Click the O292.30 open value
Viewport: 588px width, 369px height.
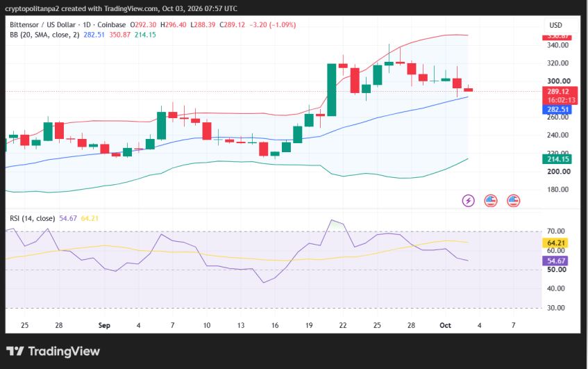[143, 25]
